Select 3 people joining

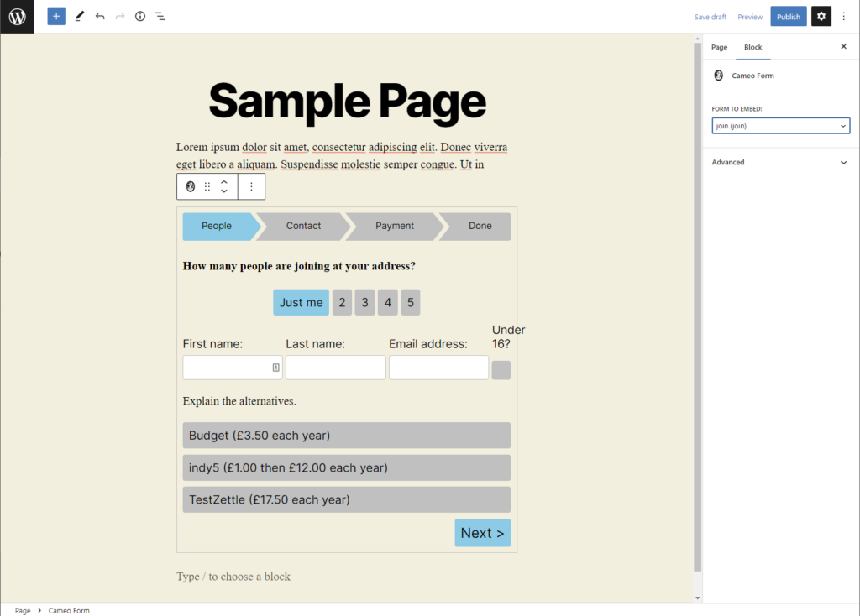click(x=364, y=302)
